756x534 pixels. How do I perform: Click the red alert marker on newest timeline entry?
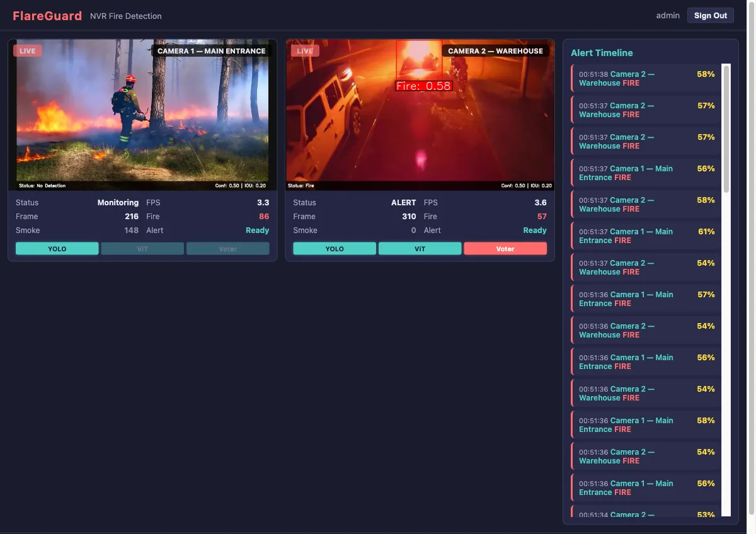(x=573, y=78)
